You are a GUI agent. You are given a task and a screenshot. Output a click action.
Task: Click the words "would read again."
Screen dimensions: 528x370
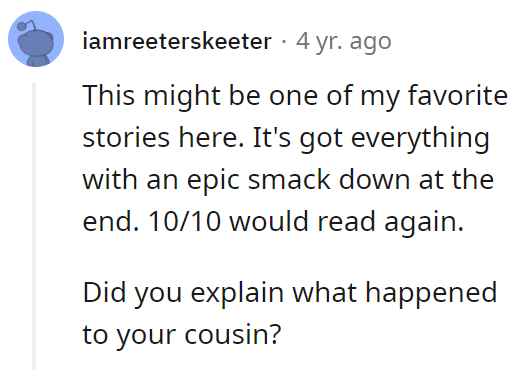click(x=346, y=222)
